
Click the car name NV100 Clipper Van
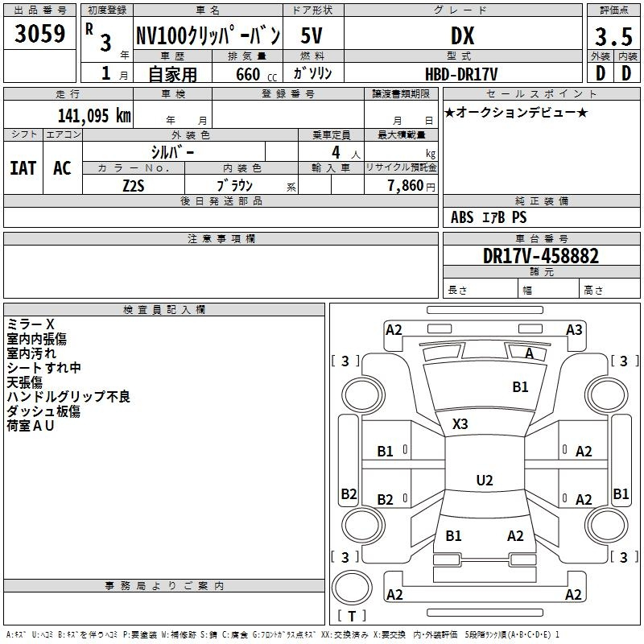tap(207, 36)
